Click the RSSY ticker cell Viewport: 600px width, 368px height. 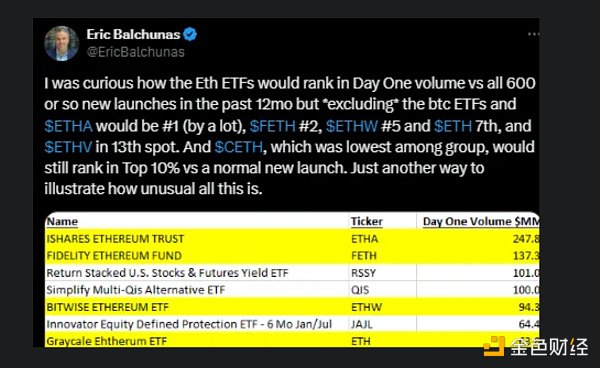point(364,273)
